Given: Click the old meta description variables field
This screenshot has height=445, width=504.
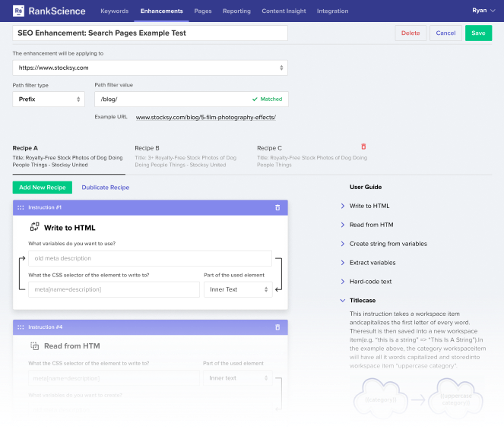Looking at the screenshot, I should 150,258.
